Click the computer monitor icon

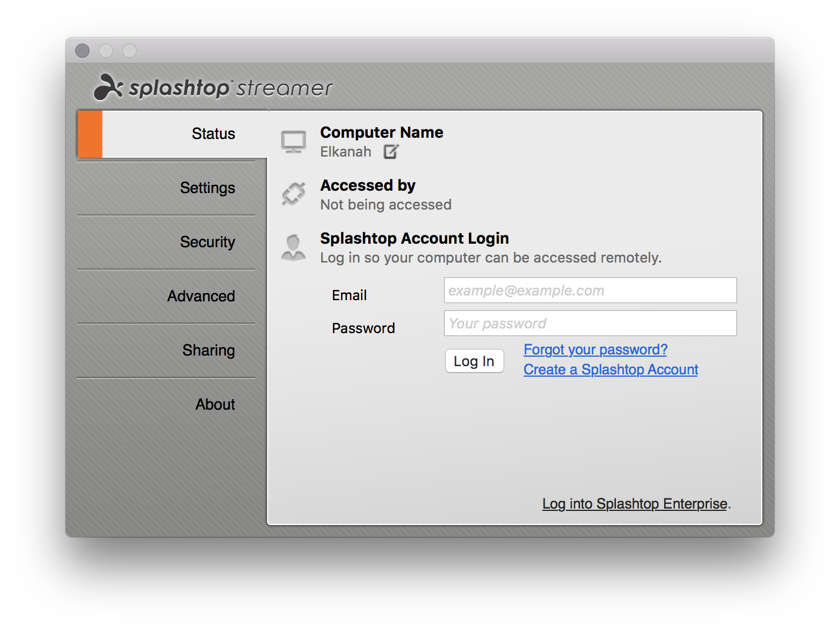294,142
